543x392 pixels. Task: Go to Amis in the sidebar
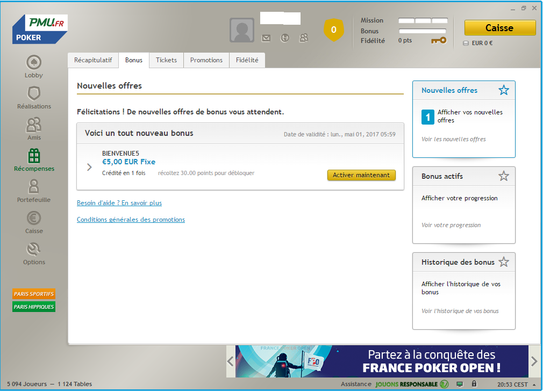[x=34, y=125]
